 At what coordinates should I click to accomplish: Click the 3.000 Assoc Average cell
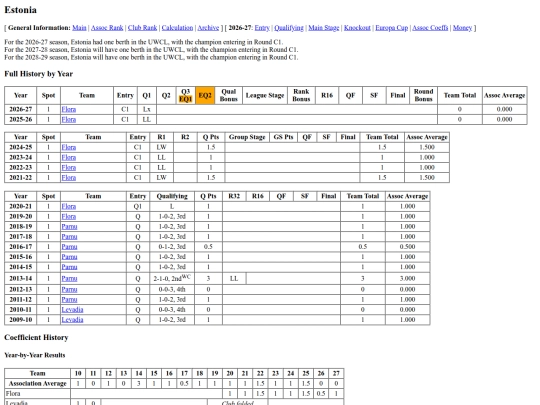407,278
